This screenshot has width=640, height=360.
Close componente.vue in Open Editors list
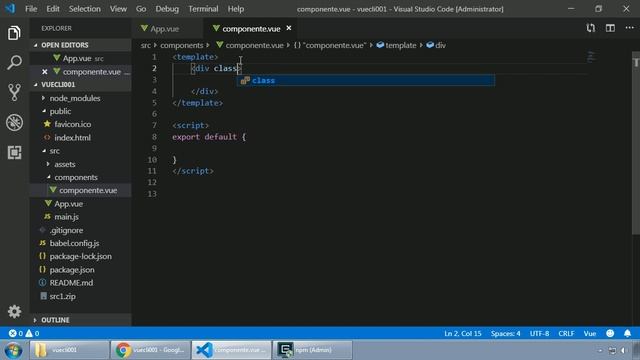pos(44,72)
